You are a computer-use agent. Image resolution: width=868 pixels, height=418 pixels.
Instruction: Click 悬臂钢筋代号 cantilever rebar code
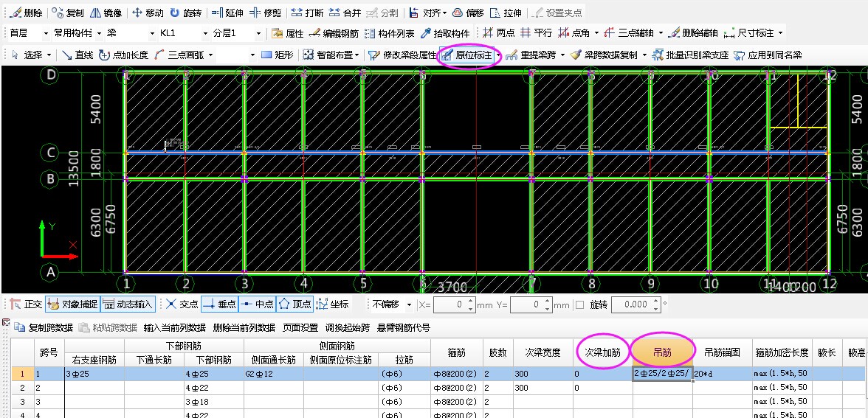pos(403,328)
